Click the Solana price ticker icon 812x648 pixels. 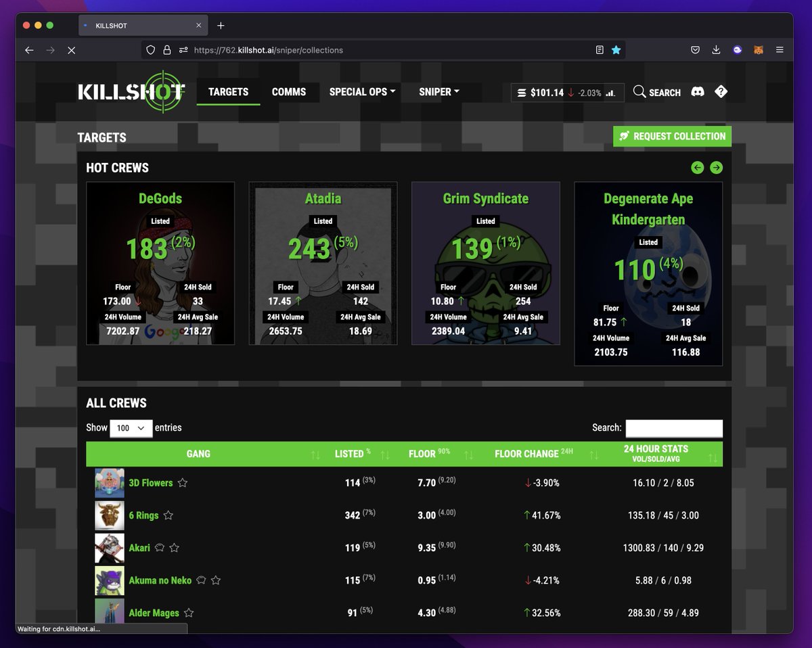[x=521, y=92]
